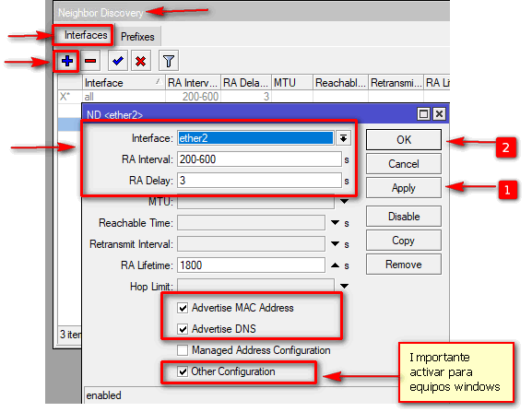The image size is (532, 412).
Task: Click the red minus remove icon
Action: [x=90, y=61]
